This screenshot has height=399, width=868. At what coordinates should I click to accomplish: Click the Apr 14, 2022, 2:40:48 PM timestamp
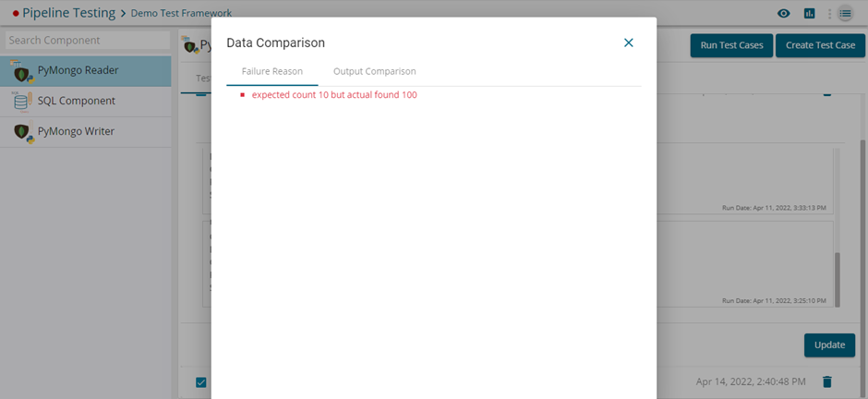pyautogui.click(x=751, y=381)
